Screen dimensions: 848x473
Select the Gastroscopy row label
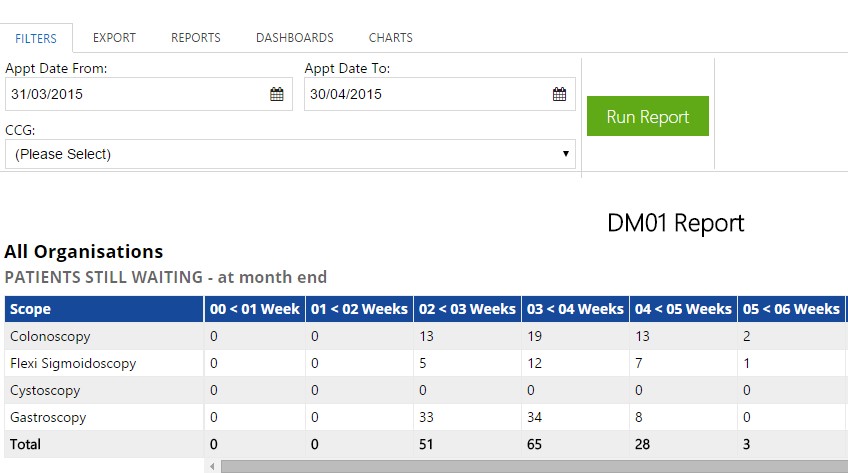[x=48, y=417]
